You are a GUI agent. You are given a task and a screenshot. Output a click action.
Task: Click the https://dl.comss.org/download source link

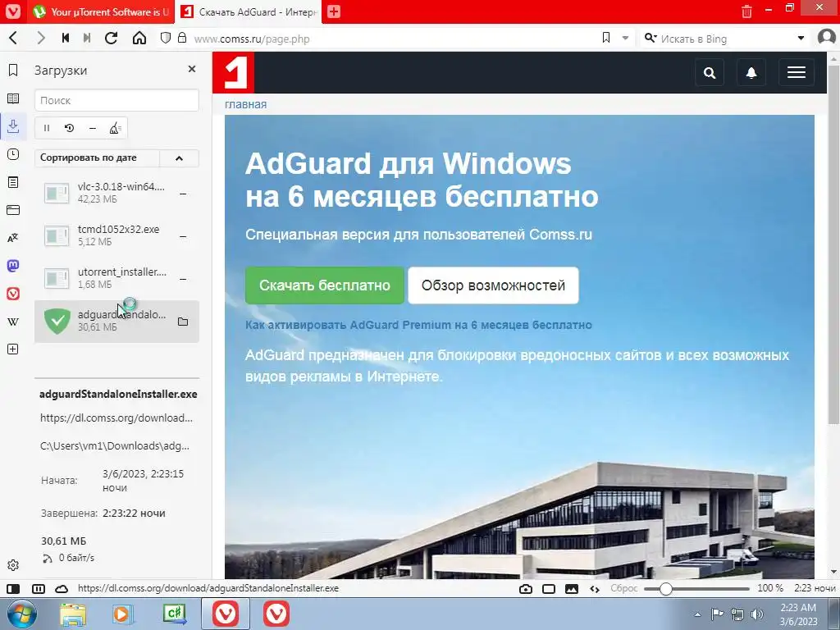tap(116, 418)
